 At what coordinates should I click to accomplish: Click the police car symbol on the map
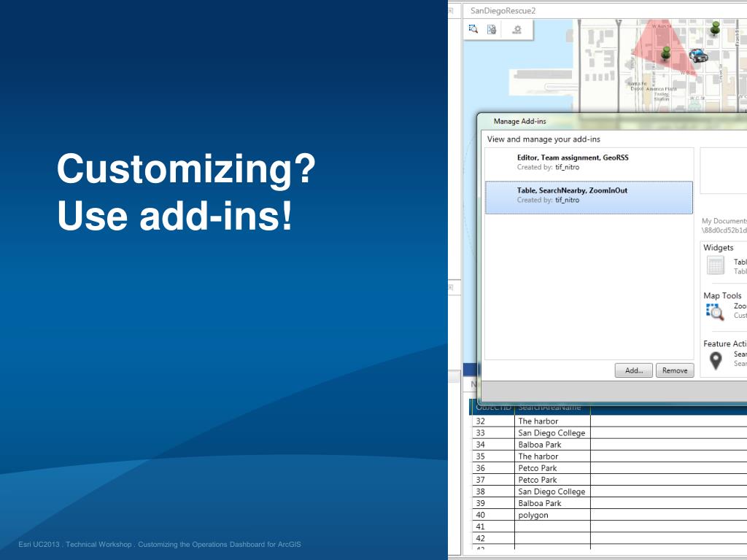(698, 55)
